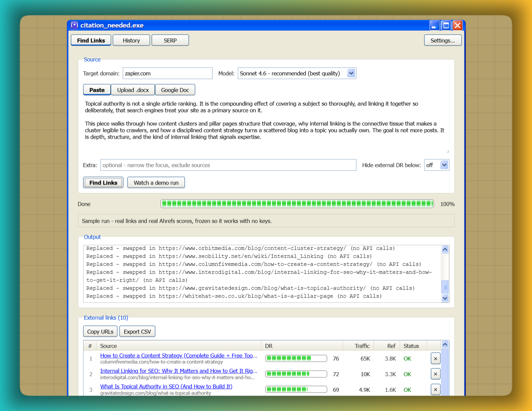Click whitehat-seo.co.uk log line in Output

coord(234,296)
